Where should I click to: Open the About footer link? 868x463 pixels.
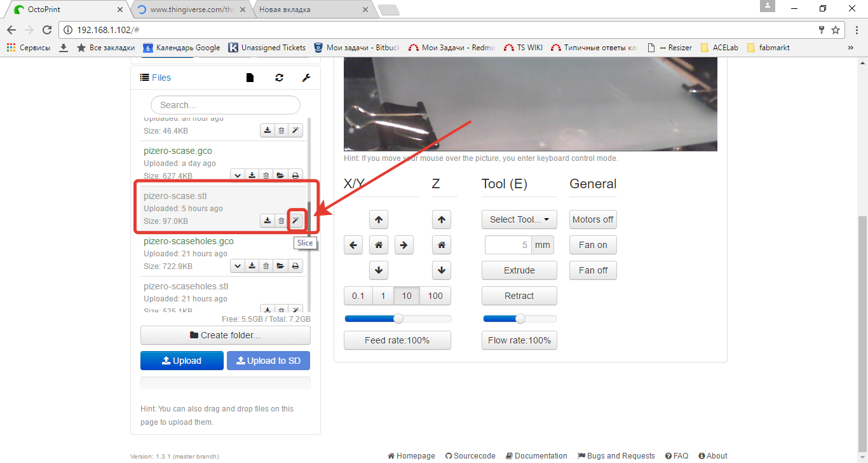713,456
